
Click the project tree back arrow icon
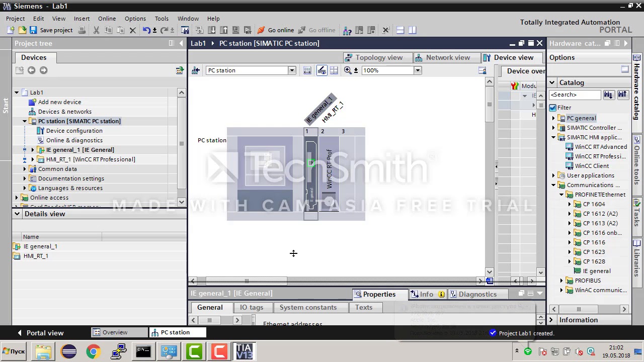[x=31, y=70]
